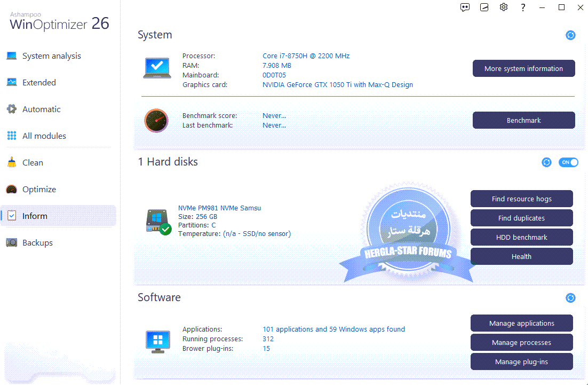
Task: Click the partition C value
Action: point(213,225)
